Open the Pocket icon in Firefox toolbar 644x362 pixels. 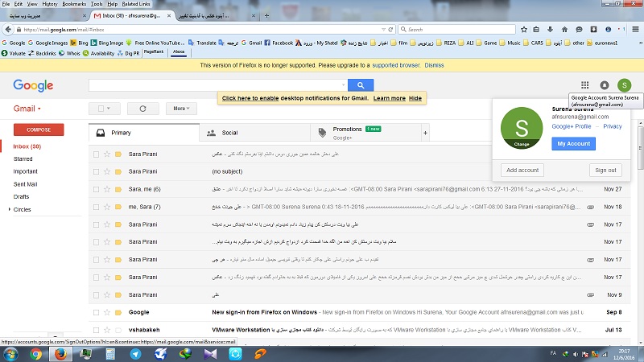pyautogui.click(x=593, y=30)
